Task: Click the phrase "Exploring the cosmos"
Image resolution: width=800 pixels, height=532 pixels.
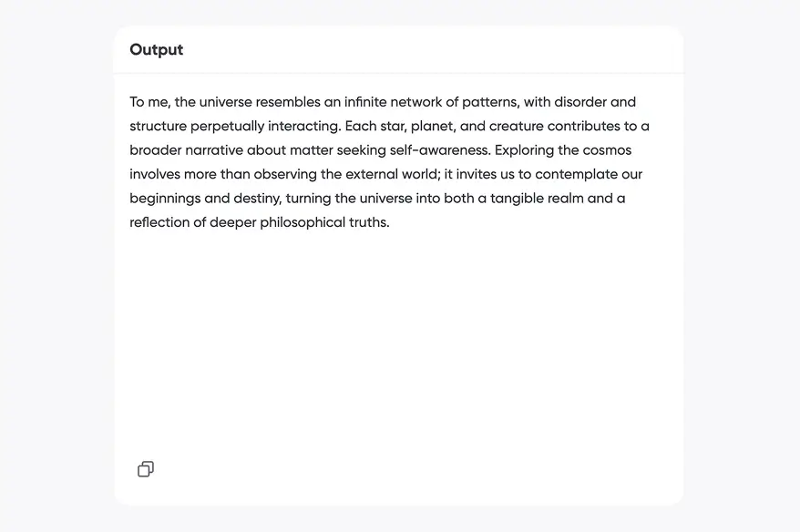Action: pyautogui.click(x=563, y=150)
